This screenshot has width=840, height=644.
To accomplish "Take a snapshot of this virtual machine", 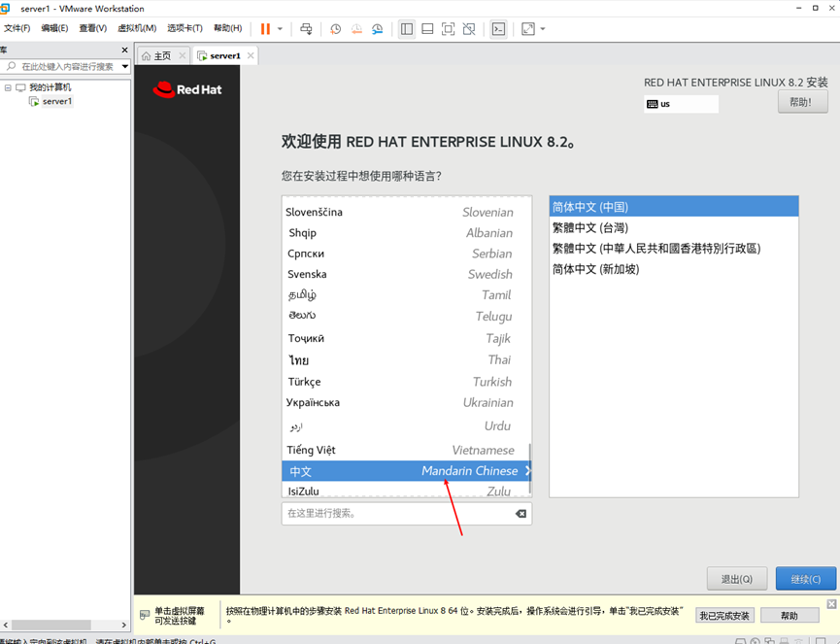I will [335, 29].
